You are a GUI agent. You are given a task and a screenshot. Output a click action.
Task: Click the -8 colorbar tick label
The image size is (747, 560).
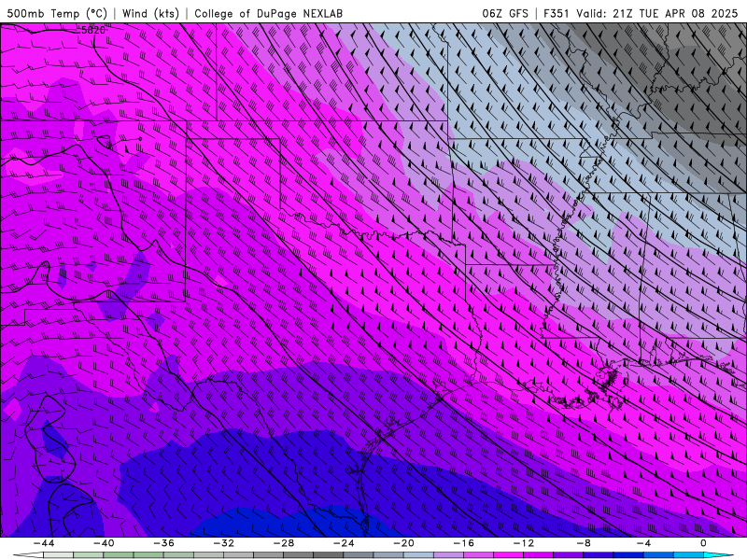tap(584, 543)
